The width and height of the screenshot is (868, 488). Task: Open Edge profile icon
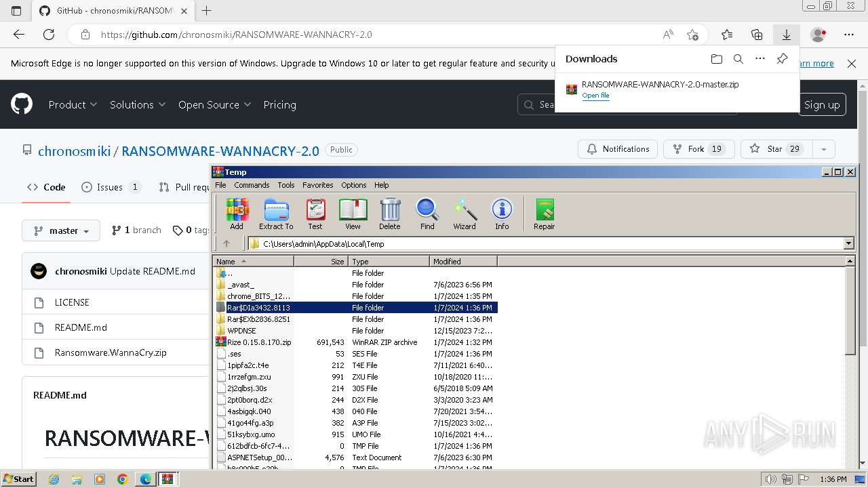(818, 35)
